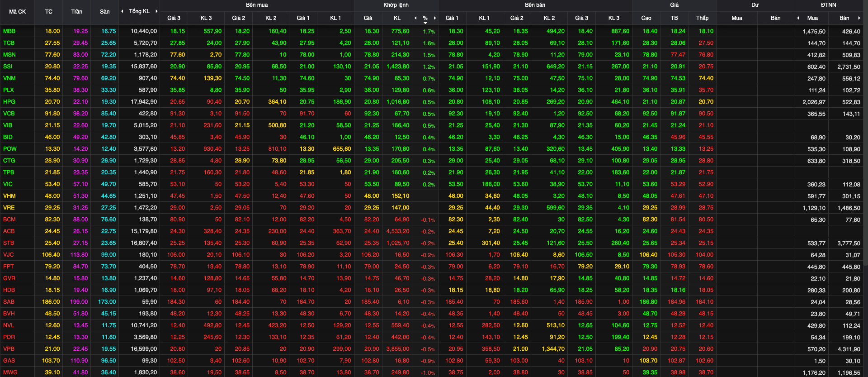Click the TB price column header
The image size is (868, 377).
(x=674, y=18)
